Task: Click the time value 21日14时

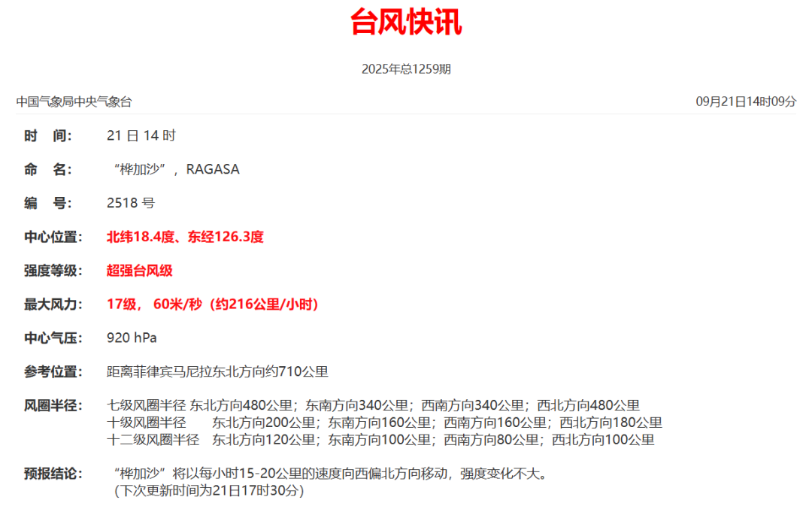Action: [x=141, y=136]
